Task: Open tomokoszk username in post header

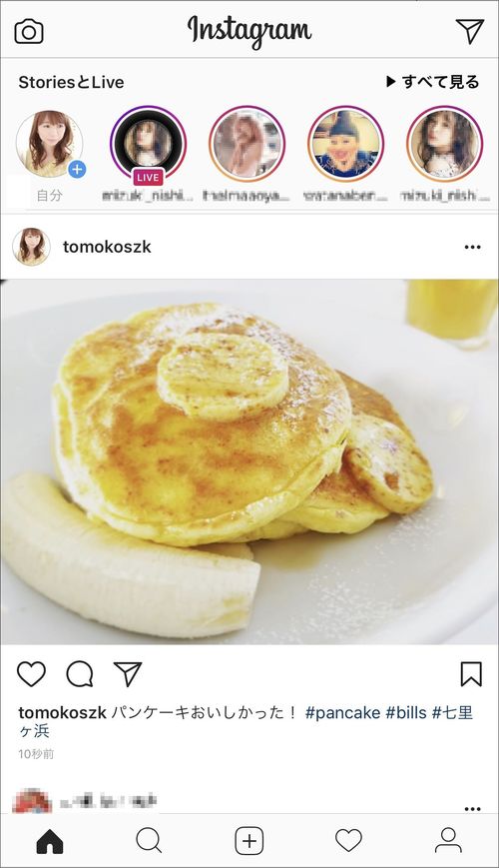Action: tap(107, 247)
